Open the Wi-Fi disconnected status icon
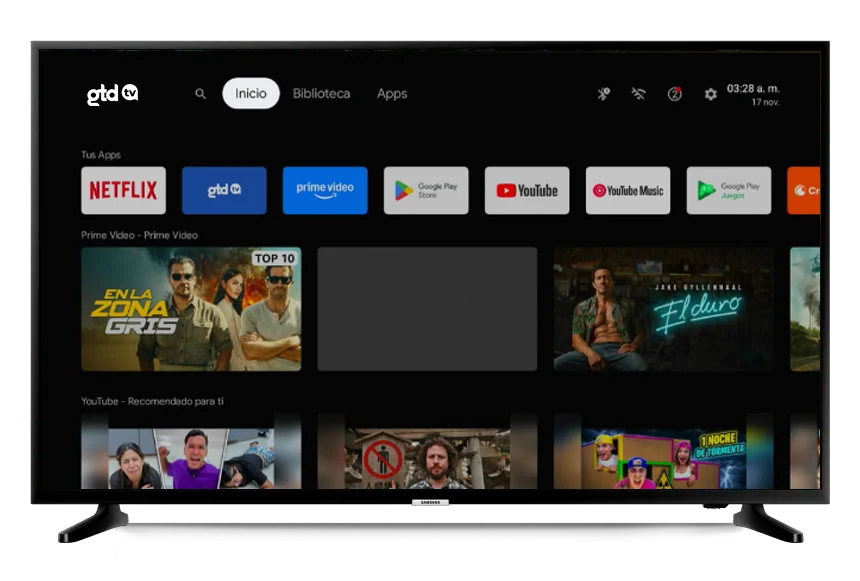 pyautogui.click(x=638, y=94)
